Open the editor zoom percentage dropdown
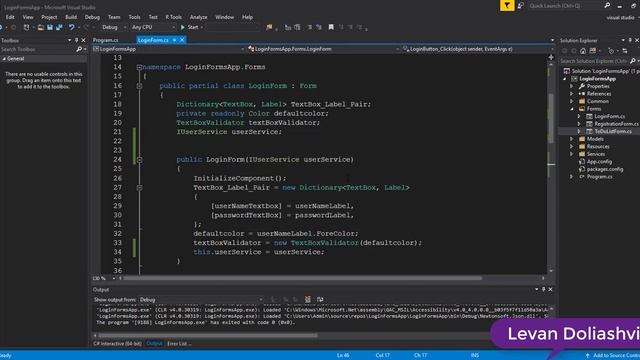Screen dimensions: 640x360 104,278
